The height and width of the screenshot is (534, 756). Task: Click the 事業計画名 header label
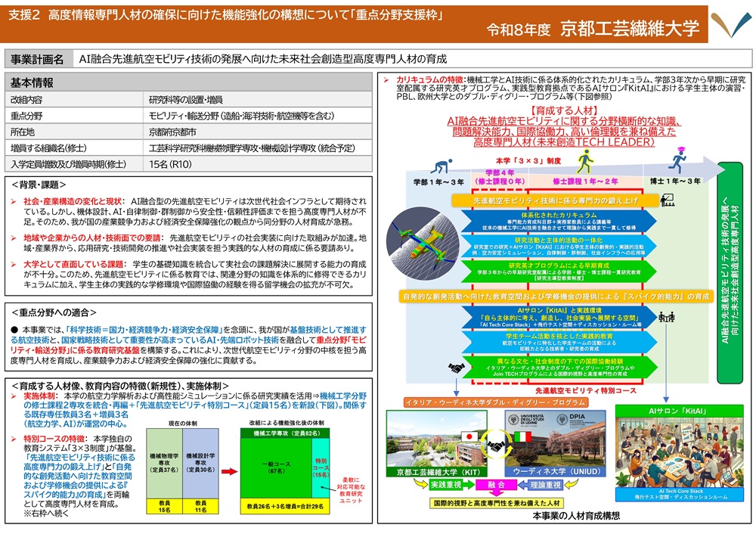point(38,59)
